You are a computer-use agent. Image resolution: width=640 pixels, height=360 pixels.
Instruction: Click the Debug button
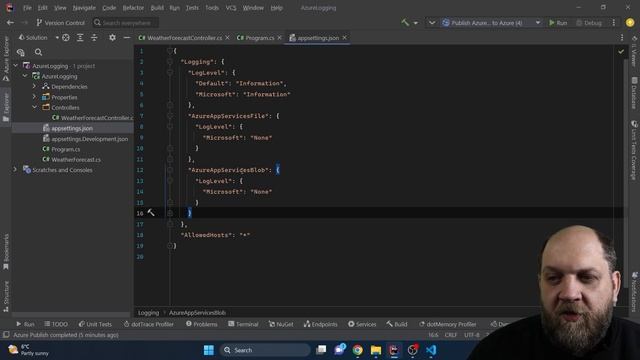(589, 23)
